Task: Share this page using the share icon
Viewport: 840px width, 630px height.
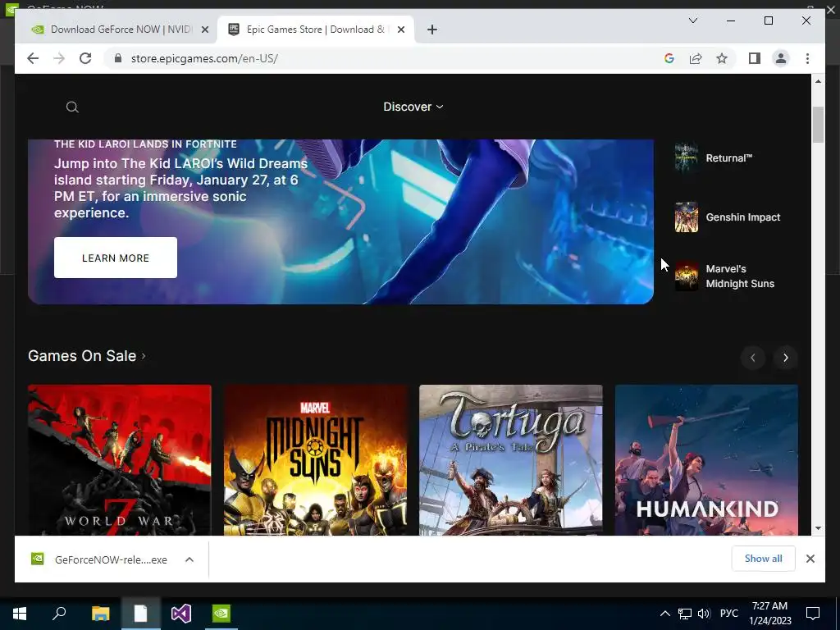Action: (696, 58)
